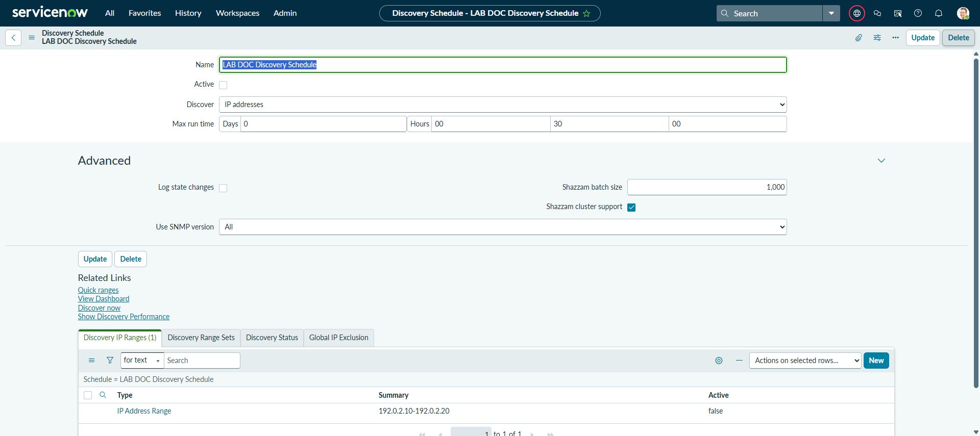Uncheck Shazzam cluster support checkbox
Image resolution: width=980 pixels, height=436 pixels.
click(x=631, y=208)
